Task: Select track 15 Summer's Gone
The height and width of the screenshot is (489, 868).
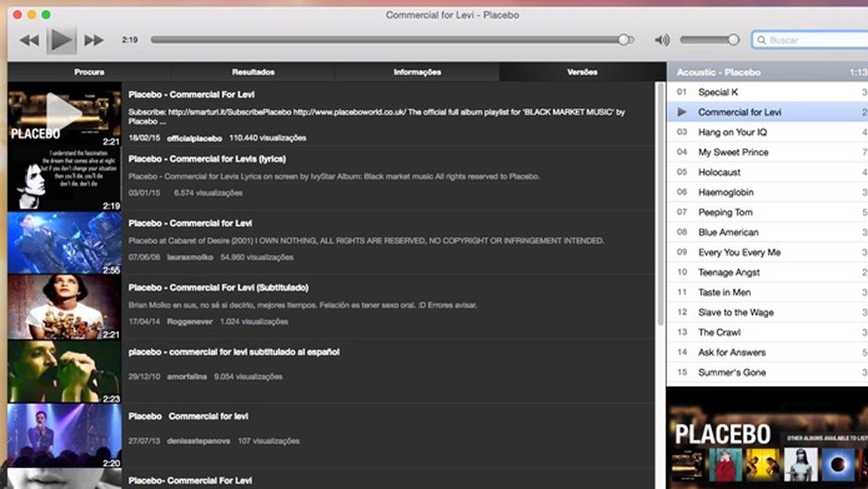Action: click(767, 372)
